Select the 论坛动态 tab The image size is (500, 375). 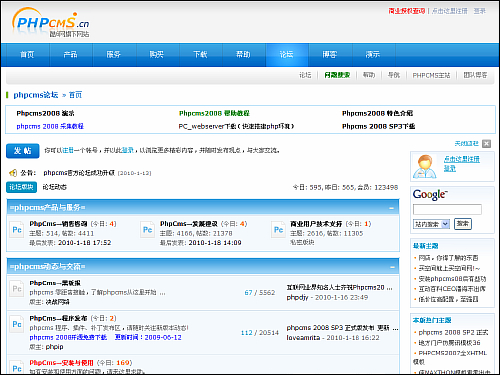[x=54, y=187]
